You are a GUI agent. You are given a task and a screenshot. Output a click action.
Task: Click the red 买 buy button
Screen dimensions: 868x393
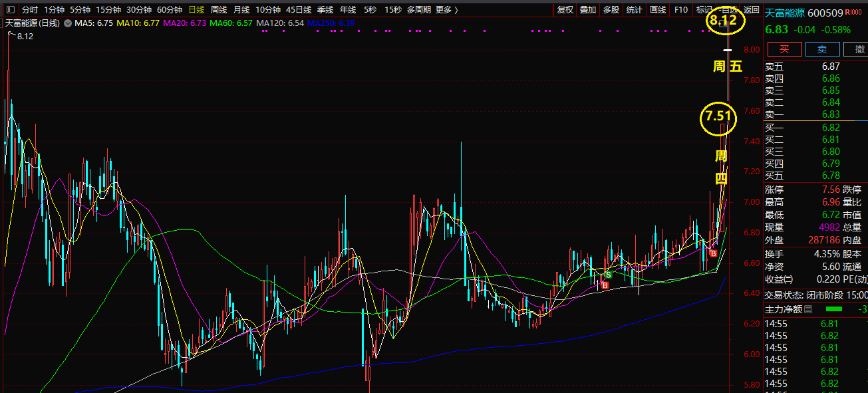784,49
